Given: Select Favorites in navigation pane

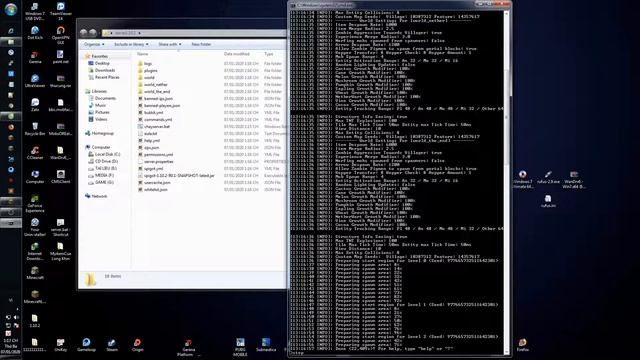Looking at the screenshot, I should point(96,56).
